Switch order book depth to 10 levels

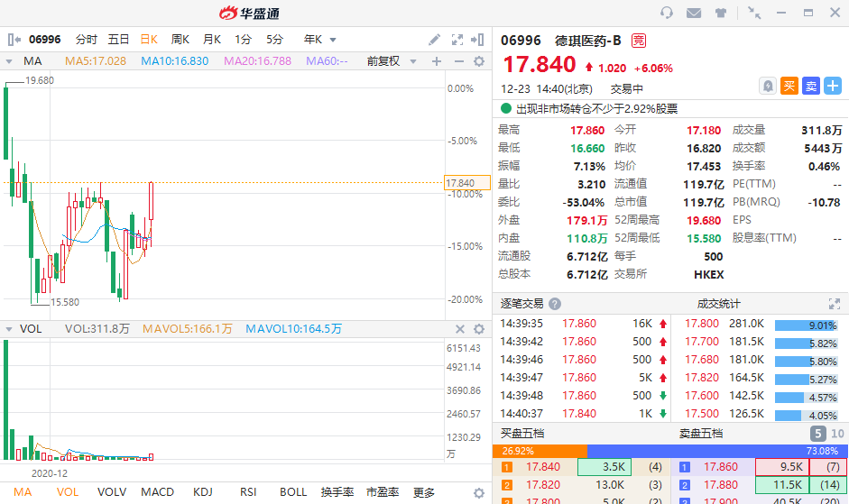pyautogui.click(x=837, y=434)
